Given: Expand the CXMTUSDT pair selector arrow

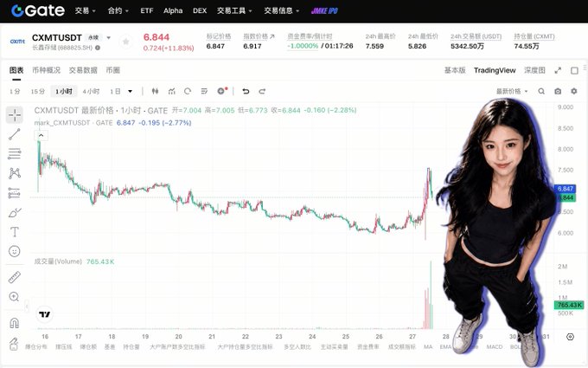Looking at the screenshot, I should [x=109, y=37].
